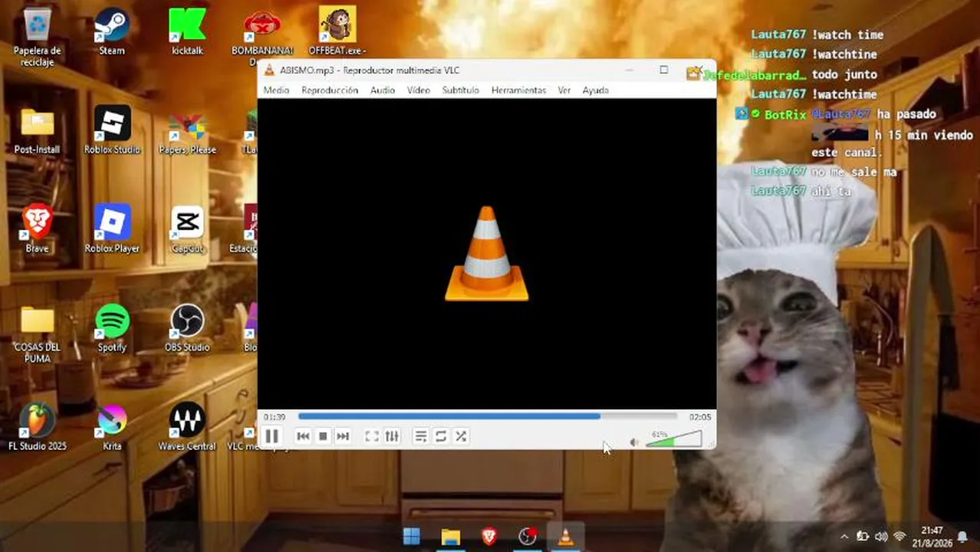
Task: Select the Roblox Studio shortcut
Action: click(x=112, y=131)
